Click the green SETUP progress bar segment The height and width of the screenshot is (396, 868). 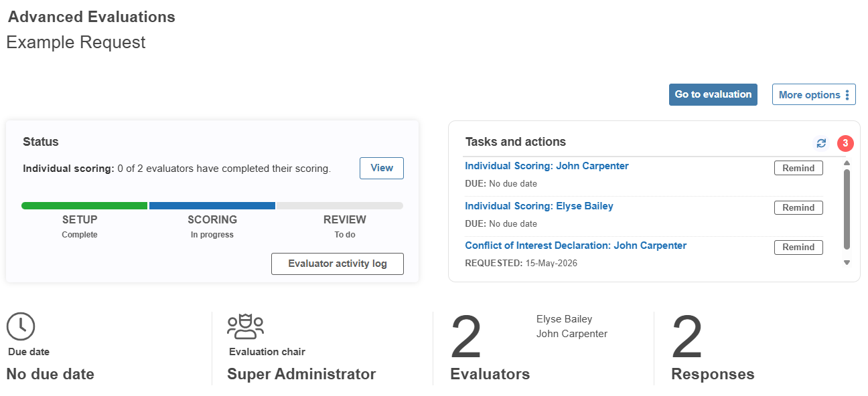pyautogui.click(x=84, y=206)
